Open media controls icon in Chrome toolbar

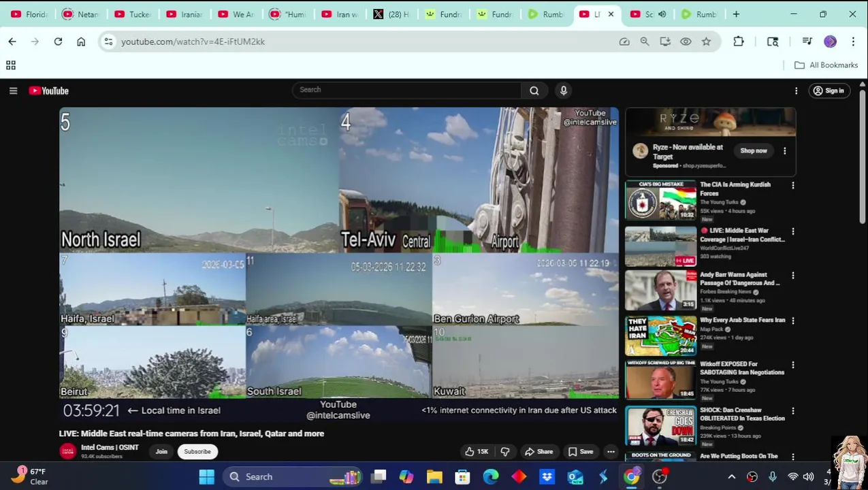(807, 42)
